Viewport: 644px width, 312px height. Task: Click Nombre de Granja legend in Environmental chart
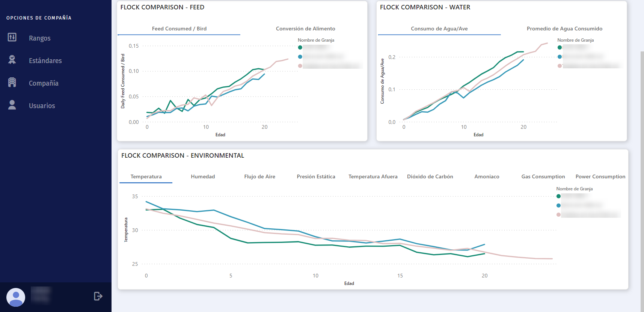pyautogui.click(x=574, y=189)
